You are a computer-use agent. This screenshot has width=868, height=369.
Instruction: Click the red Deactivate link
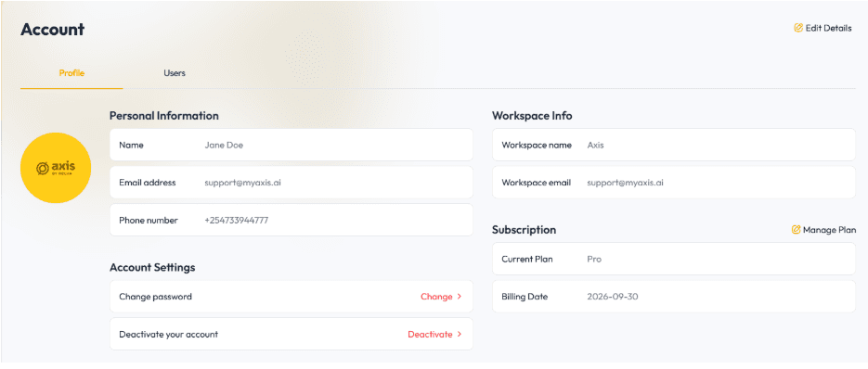click(434, 334)
